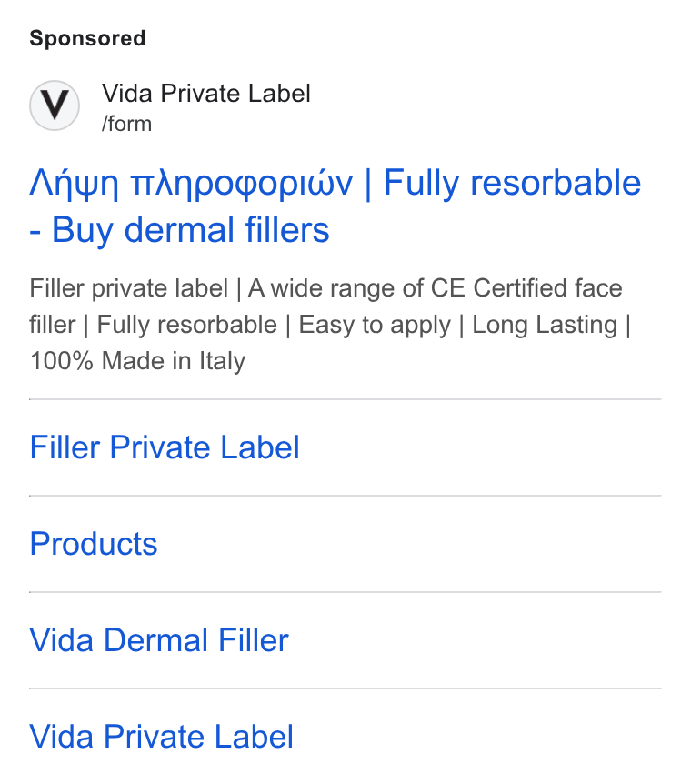Open the Λήψη πληροφοριών ad headline
Screen dimensions: 691x784
[192, 183]
